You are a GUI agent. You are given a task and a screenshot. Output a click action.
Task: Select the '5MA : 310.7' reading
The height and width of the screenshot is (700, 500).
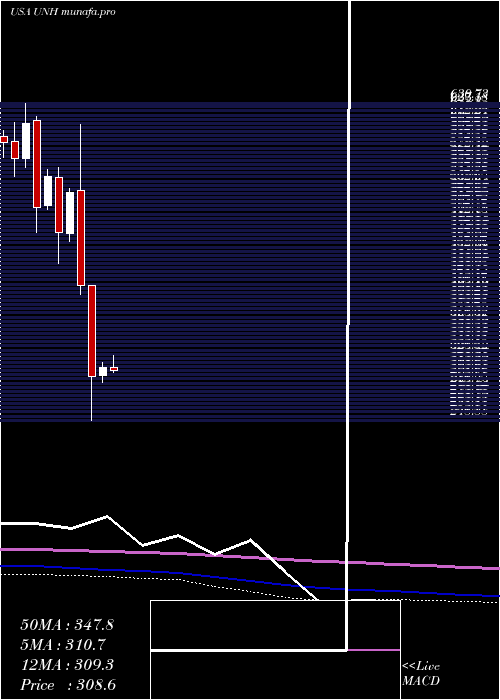click(x=65, y=644)
